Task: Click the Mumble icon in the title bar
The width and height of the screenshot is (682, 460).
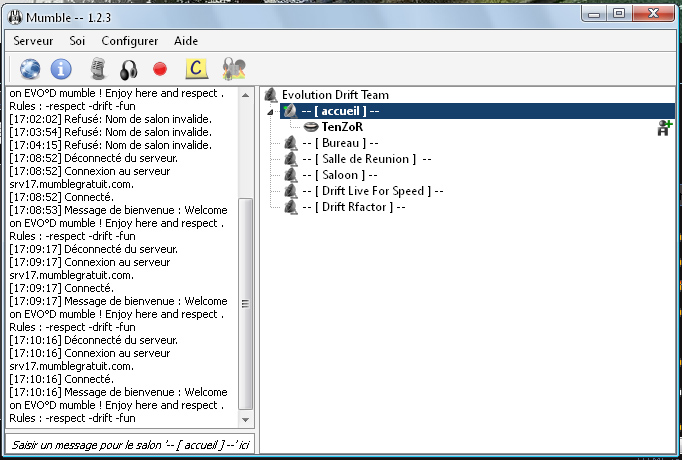Action: click(15, 17)
